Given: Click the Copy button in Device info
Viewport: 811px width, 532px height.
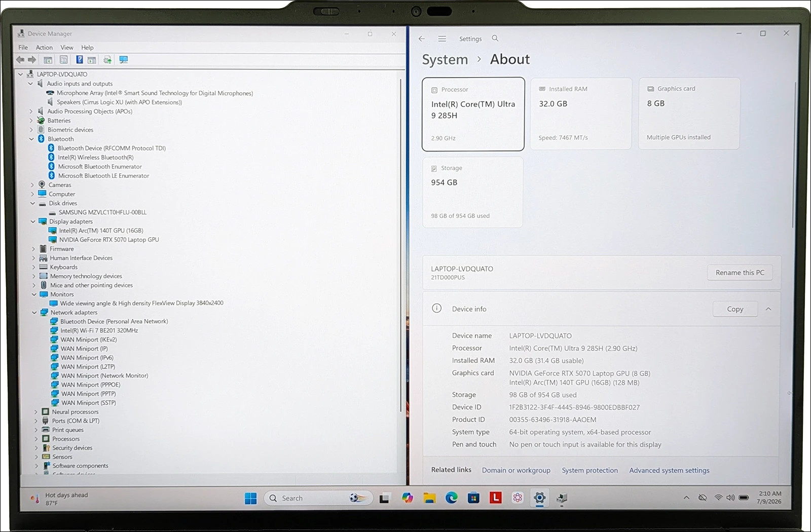Looking at the screenshot, I should click(735, 309).
